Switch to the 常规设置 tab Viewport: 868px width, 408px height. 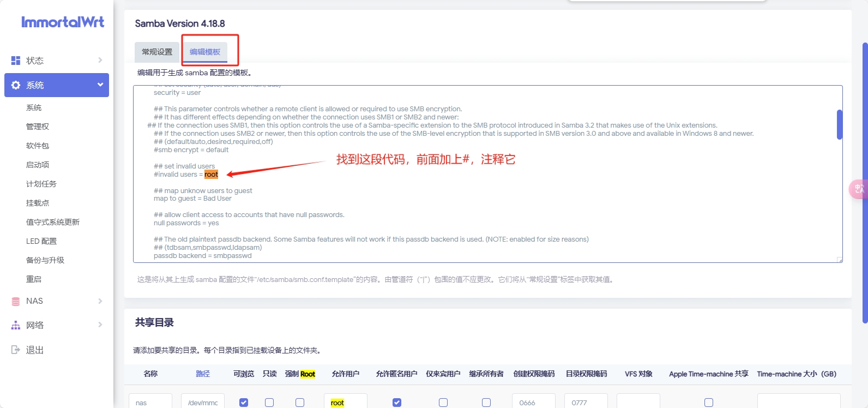(x=157, y=52)
